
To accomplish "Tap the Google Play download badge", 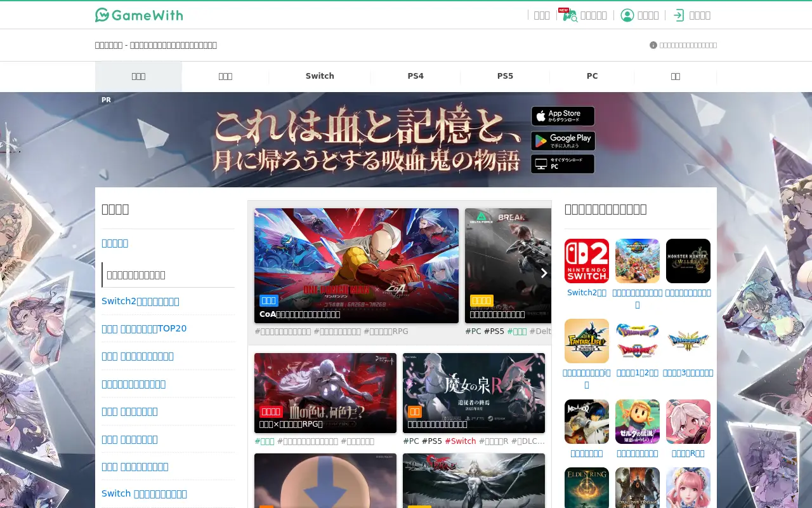I will (563, 140).
